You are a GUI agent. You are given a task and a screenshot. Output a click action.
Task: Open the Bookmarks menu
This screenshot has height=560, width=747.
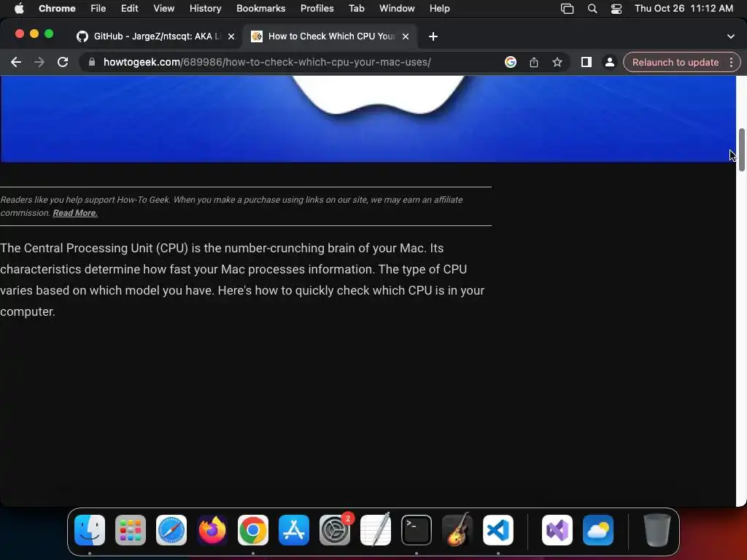tap(260, 8)
